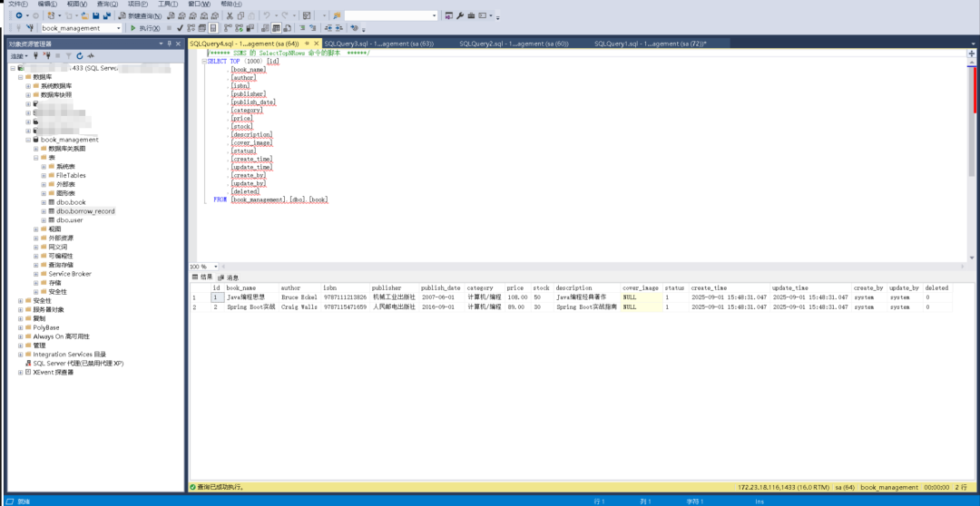This screenshot has height=506, width=980.
Task: Switch to the SQLQuery2.sql tab
Action: 514,44
